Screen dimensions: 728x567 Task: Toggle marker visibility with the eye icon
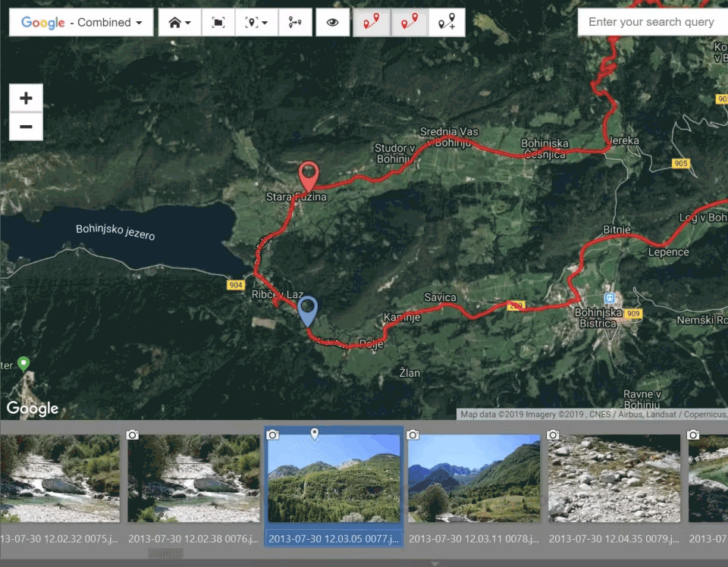pyautogui.click(x=332, y=22)
